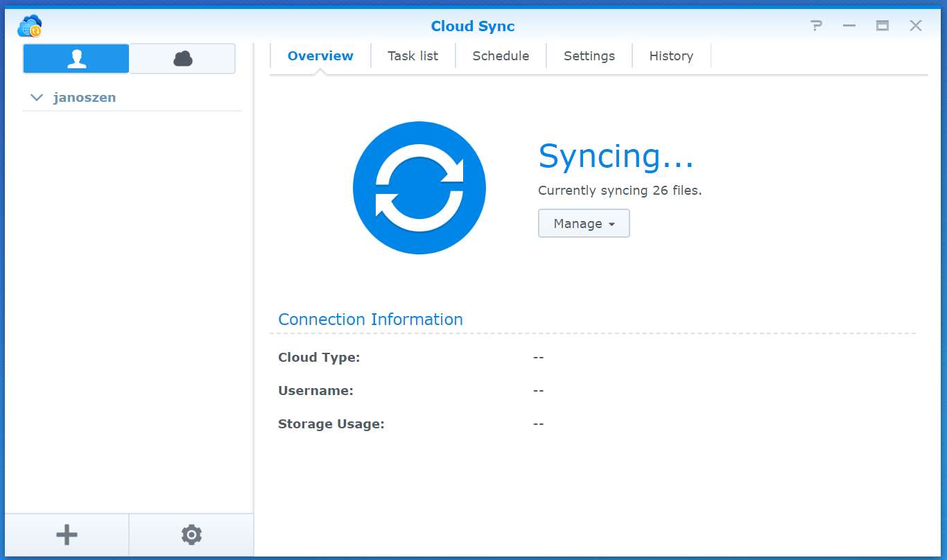Open help via the question mark icon
Image resolution: width=947 pixels, height=560 pixels.
tap(816, 26)
